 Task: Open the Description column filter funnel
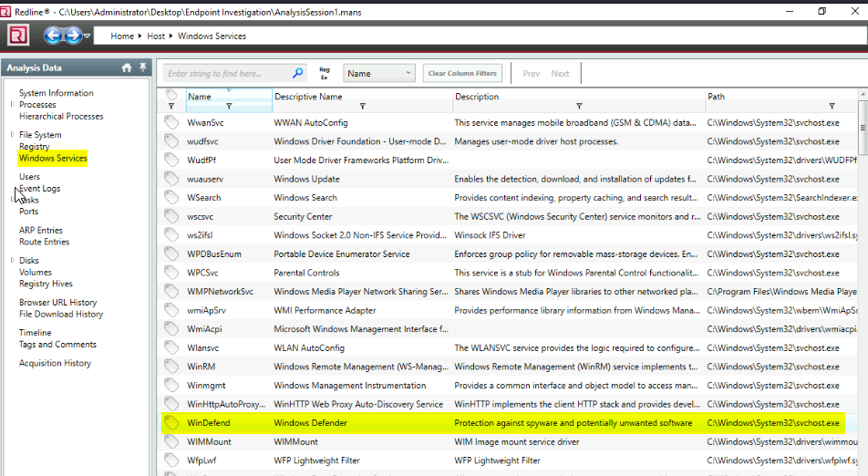579,106
